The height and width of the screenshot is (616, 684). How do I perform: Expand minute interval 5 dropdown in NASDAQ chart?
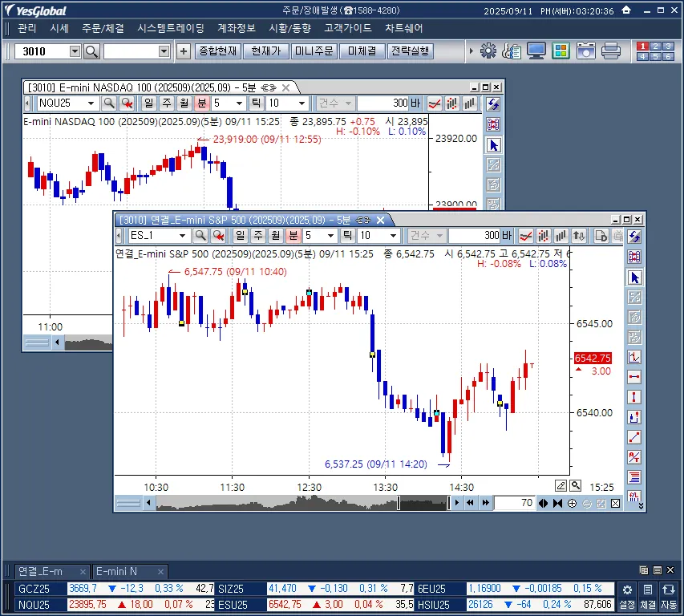point(239,103)
